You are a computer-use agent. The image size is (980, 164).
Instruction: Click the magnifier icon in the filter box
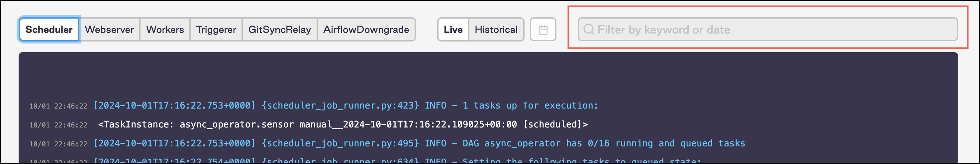(589, 30)
